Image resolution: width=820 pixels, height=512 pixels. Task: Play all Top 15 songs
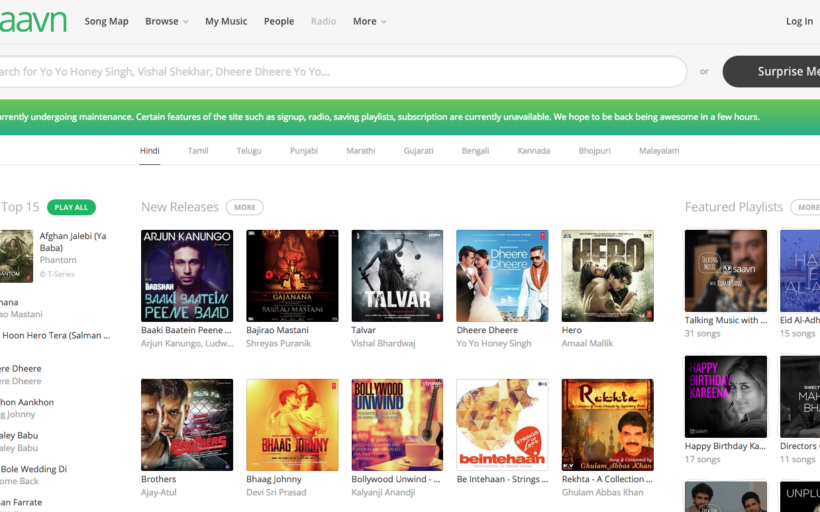71,207
